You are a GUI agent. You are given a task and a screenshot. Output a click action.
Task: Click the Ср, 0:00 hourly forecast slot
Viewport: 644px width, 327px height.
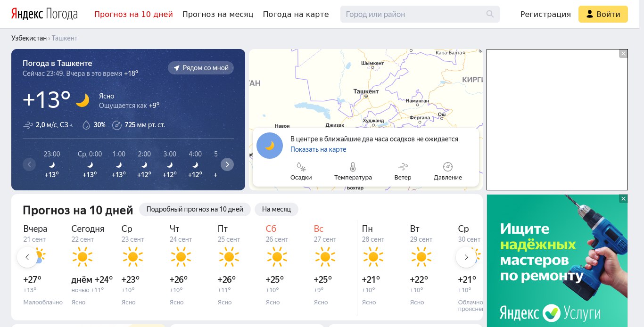click(x=90, y=164)
